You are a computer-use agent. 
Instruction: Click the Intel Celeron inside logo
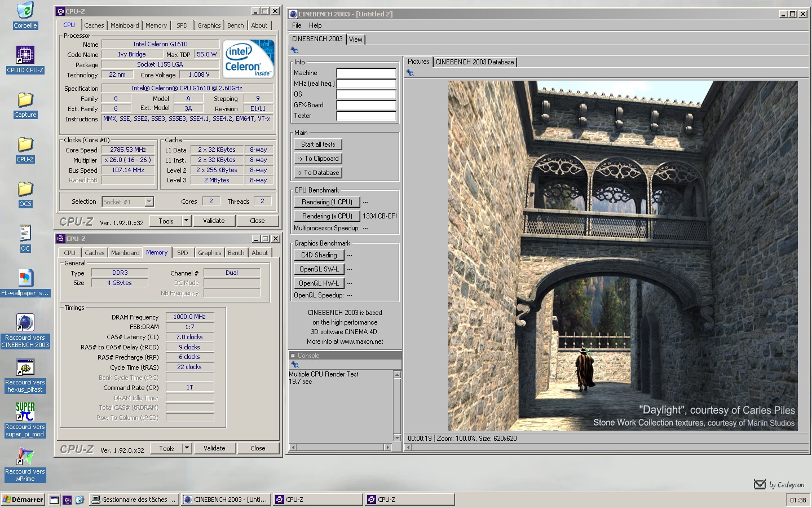pos(248,58)
